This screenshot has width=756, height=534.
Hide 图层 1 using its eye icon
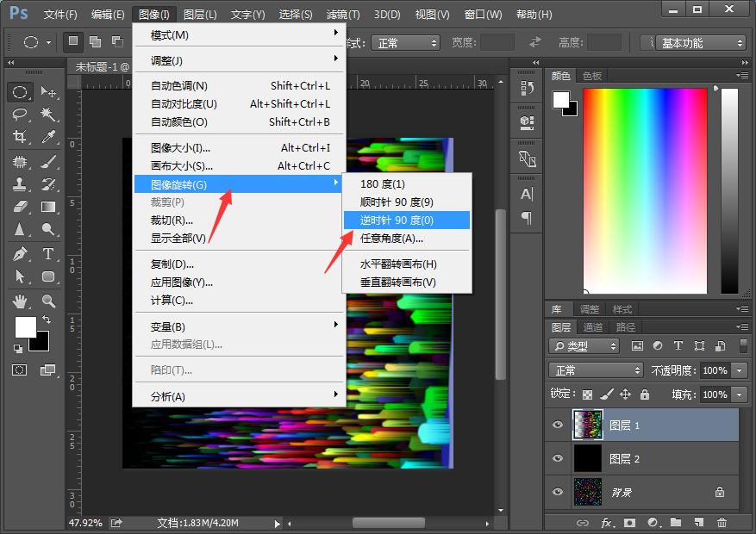[x=558, y=425]
